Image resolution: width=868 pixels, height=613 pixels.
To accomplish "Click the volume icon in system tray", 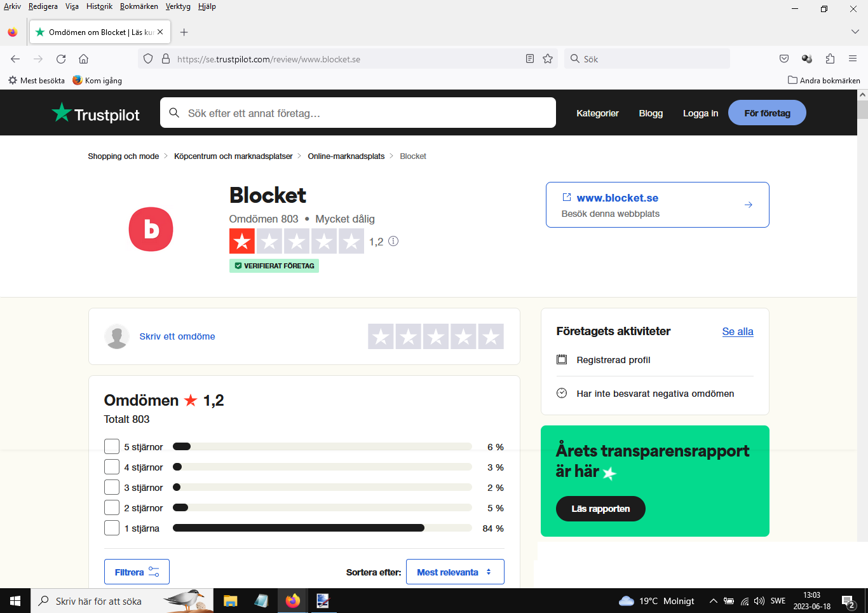I will click(x=759, y=601).
